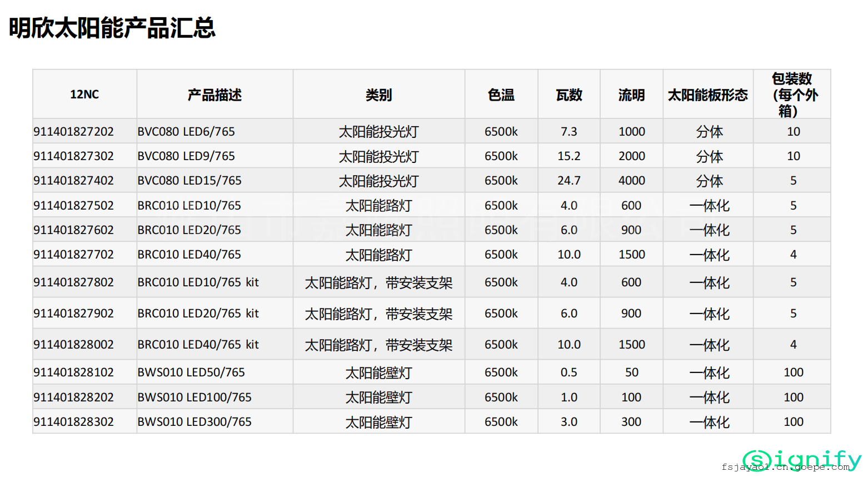Image resolution: width=868 pixels, height=477 pixels.
Task: Click the fsjayaol.cn.goepe.com watermark link
Action: pyautogui.click(x=785, y=468)
